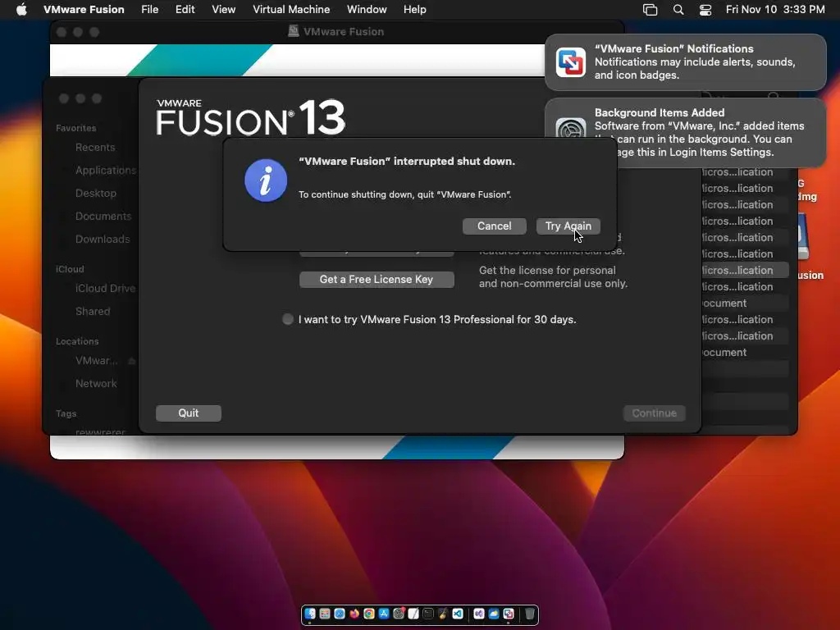This screenshot has width=840, height=630.
Task: Open the Trash in the Dock
Action: tap(530, 614)
